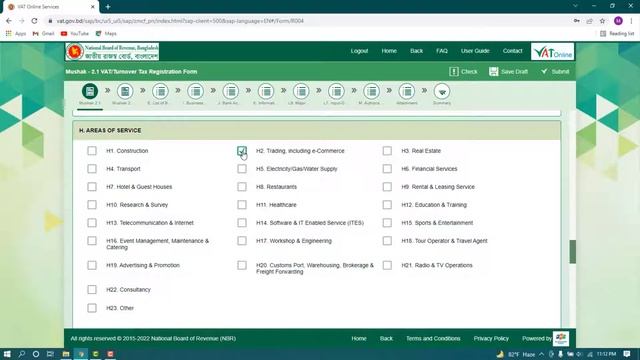This screenshot has width=640, height=360.
Task: Go to the Mushak 2 wizard step icon
Action: tap(125, 91)
